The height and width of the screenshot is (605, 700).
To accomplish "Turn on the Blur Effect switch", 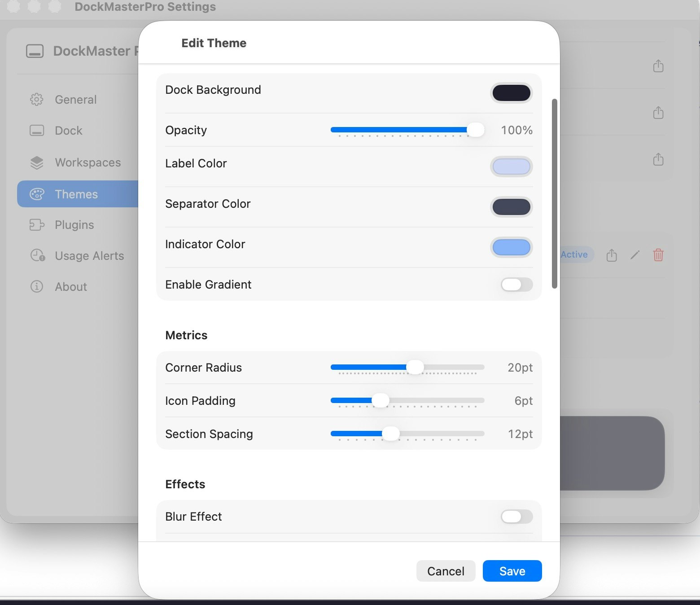I will tap(517, 517).
